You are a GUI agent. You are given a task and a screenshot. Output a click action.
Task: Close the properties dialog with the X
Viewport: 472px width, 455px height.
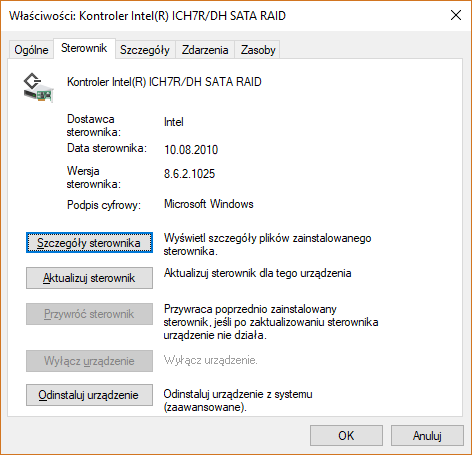click(x=456, y=15)
